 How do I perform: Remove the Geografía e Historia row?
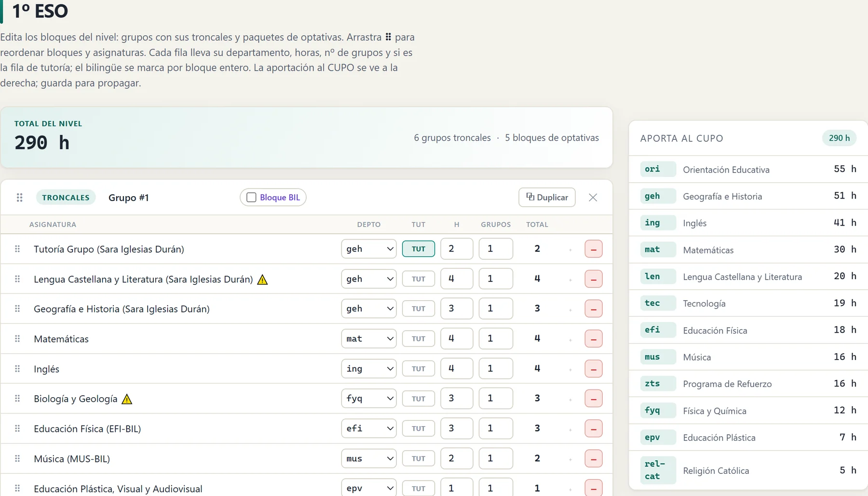click(594, 309)
